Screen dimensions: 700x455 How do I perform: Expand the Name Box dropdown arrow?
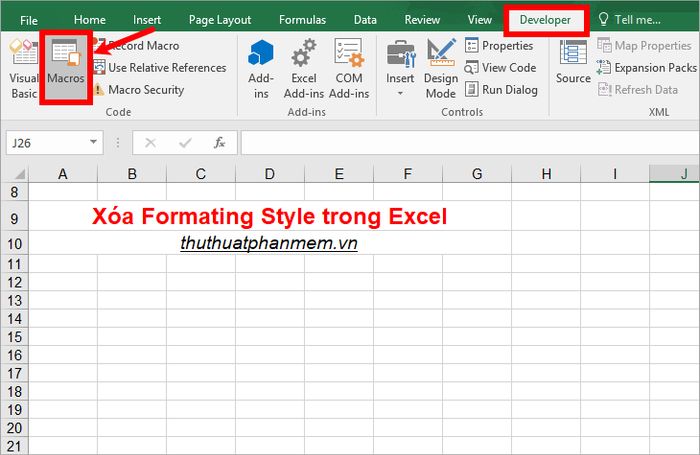[93, 142]
